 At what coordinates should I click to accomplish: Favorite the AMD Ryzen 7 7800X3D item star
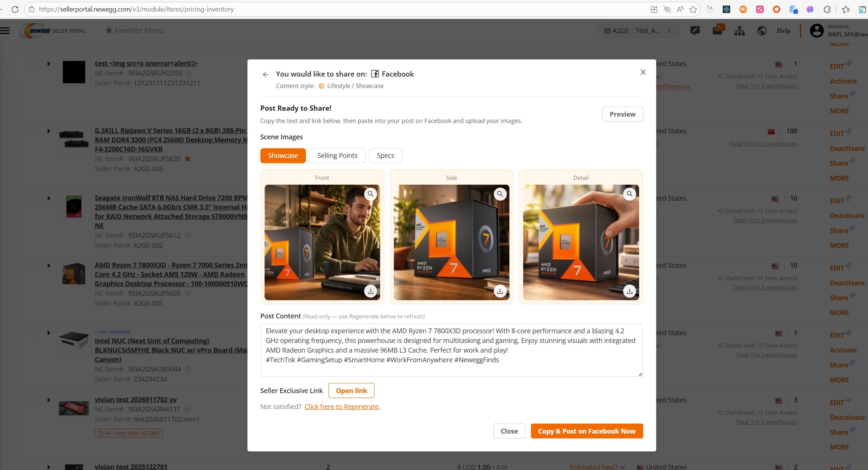click(188, 293)
